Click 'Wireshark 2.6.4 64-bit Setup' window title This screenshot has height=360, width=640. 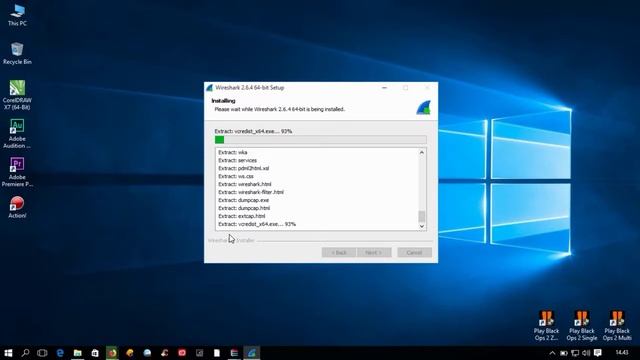pyautogui.click(x=250, y=88)
